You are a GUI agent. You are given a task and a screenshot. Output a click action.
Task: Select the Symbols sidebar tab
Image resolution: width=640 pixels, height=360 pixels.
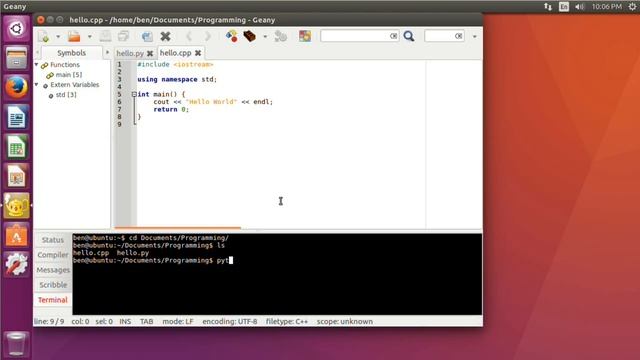click(x=71, y=53)
